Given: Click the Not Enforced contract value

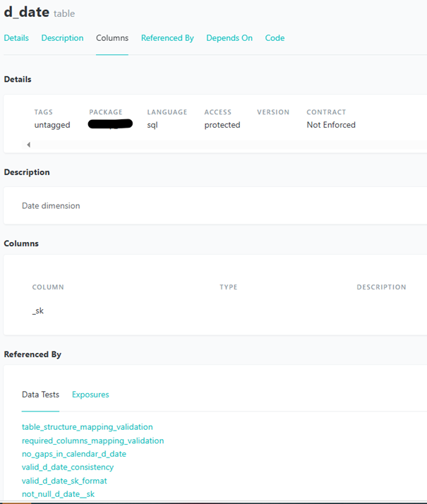Looking at the screenshot, I should tap(331, 125).
